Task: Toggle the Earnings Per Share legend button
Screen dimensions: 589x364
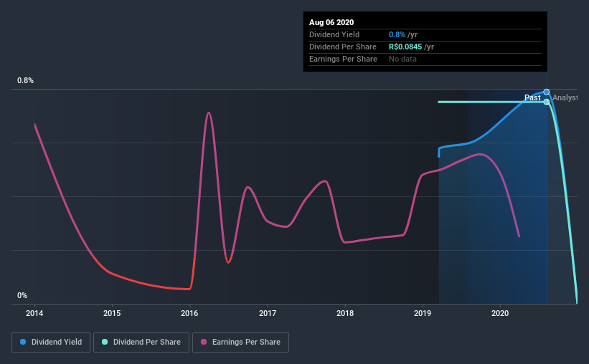Action: tap(240, 343)
